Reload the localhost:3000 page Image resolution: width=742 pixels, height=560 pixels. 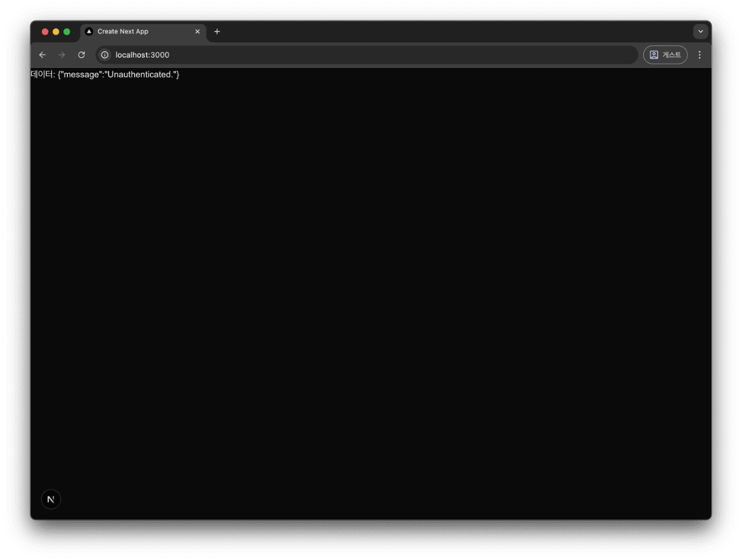81,55
